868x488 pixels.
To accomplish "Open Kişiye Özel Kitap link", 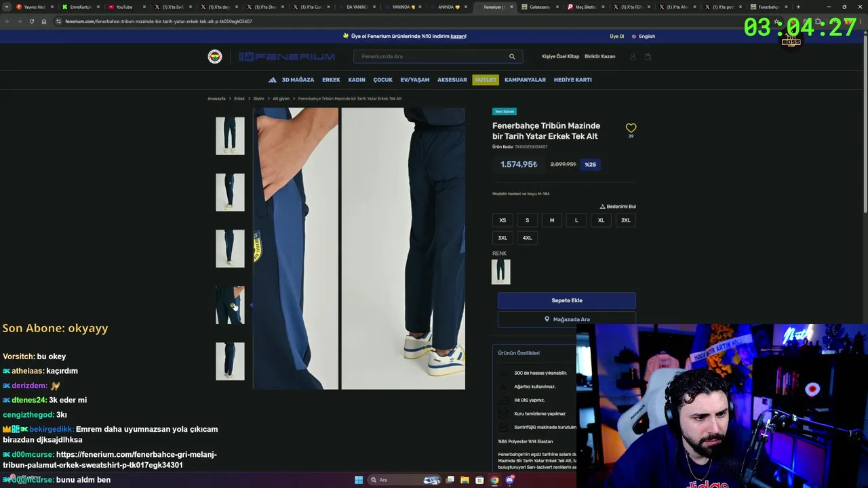I will (x=561, y=57).
